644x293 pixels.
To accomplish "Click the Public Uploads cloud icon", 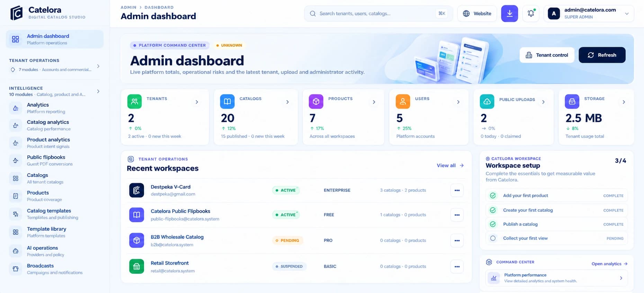I will [487, 102].
